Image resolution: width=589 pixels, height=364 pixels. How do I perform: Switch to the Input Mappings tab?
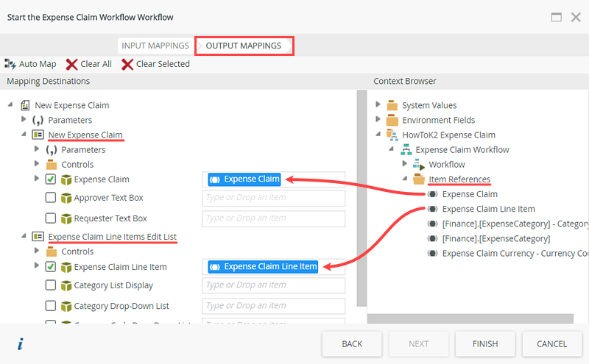(x=155, y=46)
